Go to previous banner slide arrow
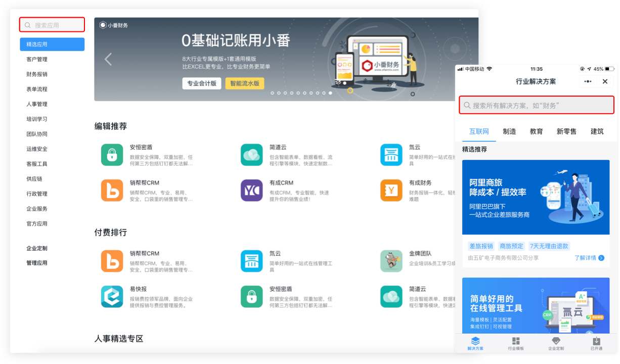 pos(108,59)
